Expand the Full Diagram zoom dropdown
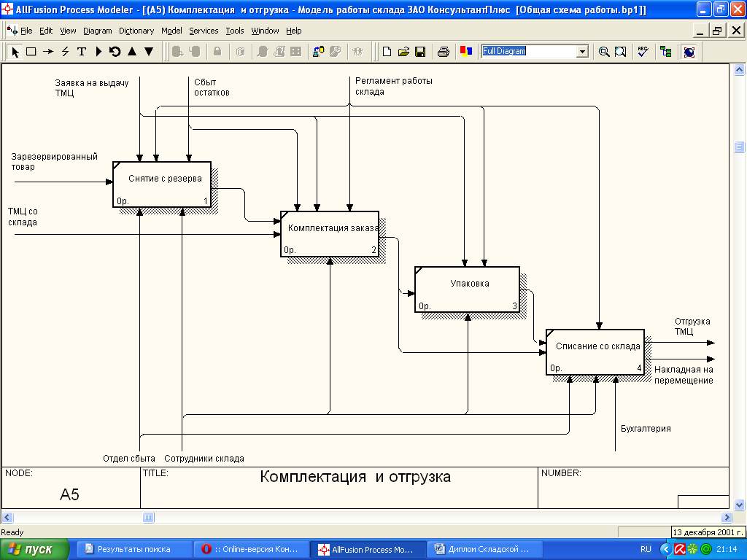Image resolution: width=747 pixels, height=560 pixels. (582, 52)
